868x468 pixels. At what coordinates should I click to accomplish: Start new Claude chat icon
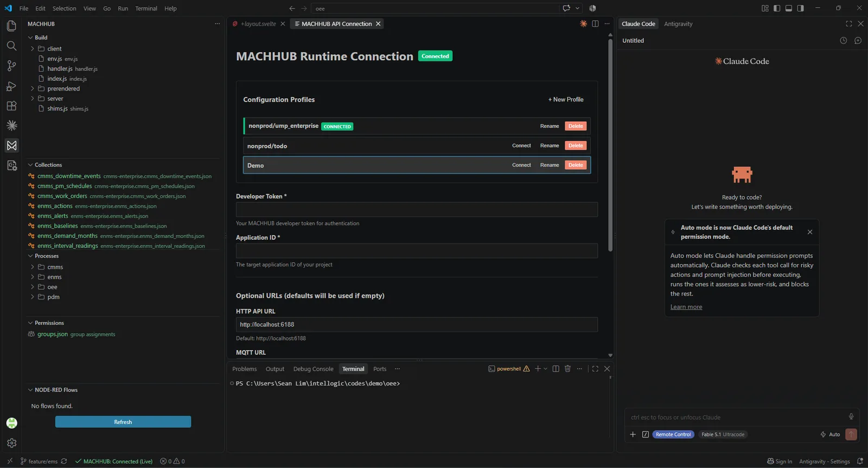click(858, 41)
